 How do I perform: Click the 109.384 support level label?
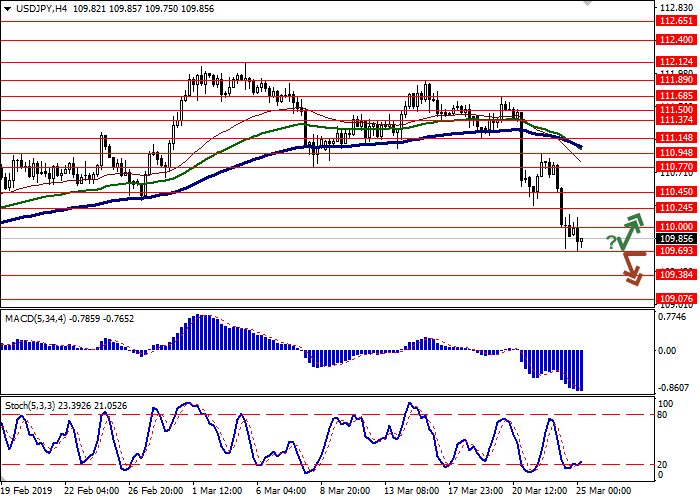(x=676, y=275)
